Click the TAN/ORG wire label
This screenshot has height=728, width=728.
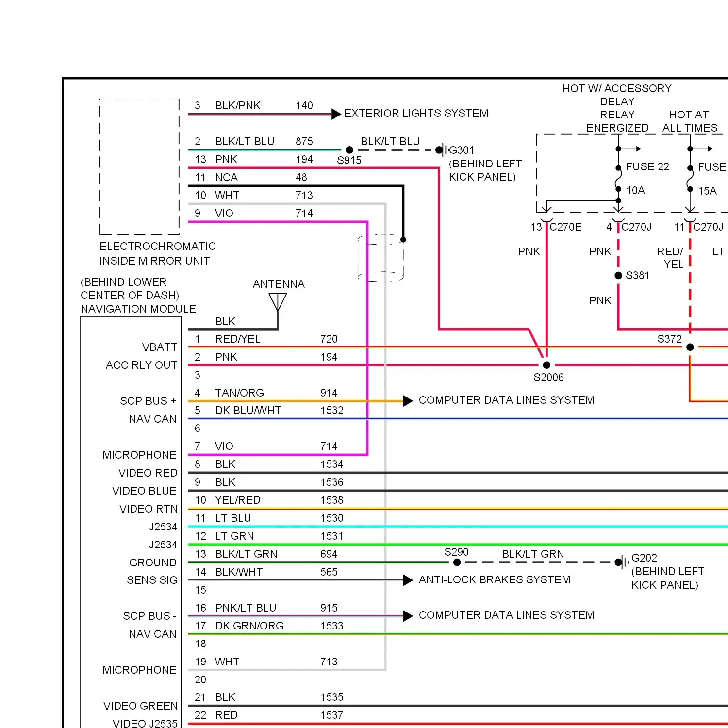[x=240, y=393]
